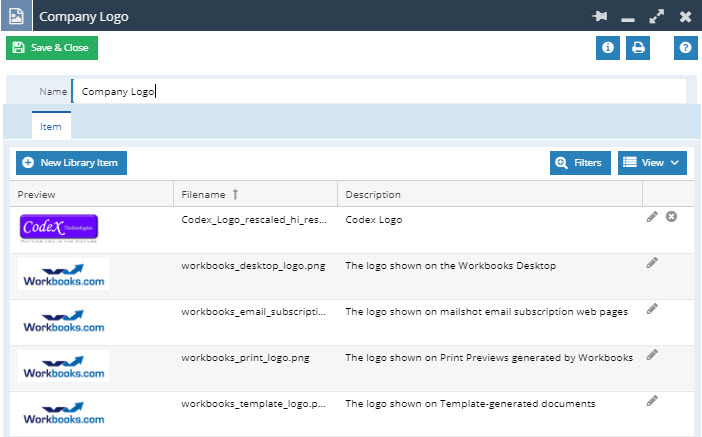The width and height of the screenshot is (702, 437).
Task: Click the Template-generated documents description
Action: click(x=471, y=404)
